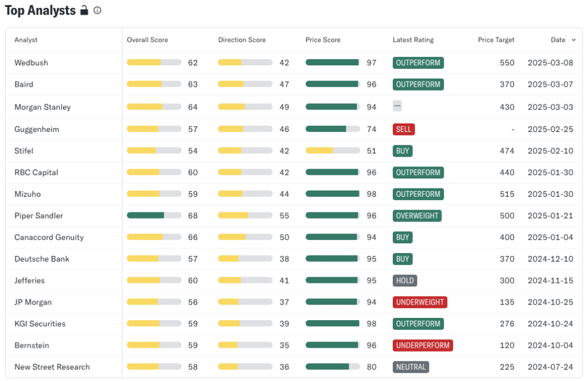
Task: Select the Stifel analyst name
Action: [24, 150]
